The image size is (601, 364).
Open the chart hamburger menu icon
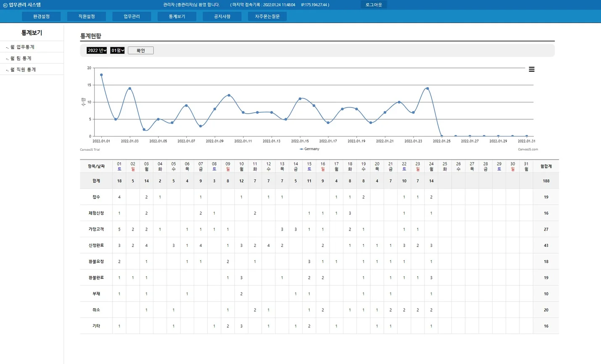pyautogui.click(x=532, y=69)
